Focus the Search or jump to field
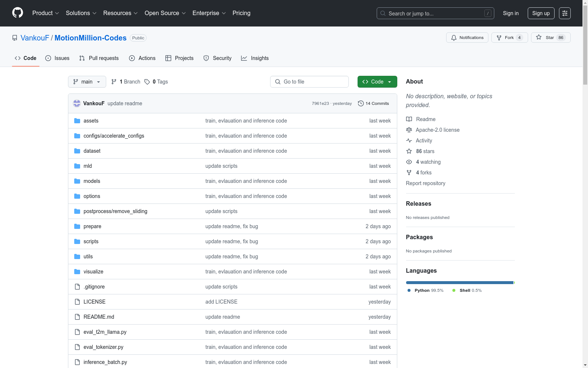Screen dimensions: 588x368 (435, 13)
